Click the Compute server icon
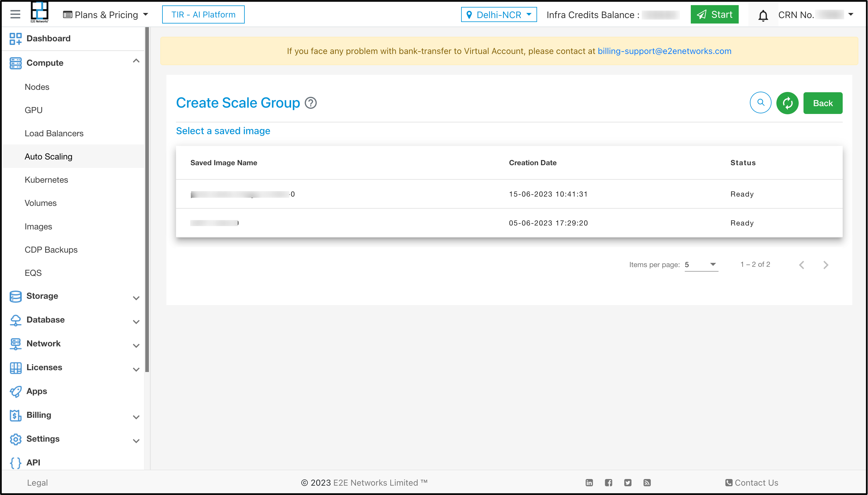The height and width of the screenshot is (495, 868). [16, 63]
